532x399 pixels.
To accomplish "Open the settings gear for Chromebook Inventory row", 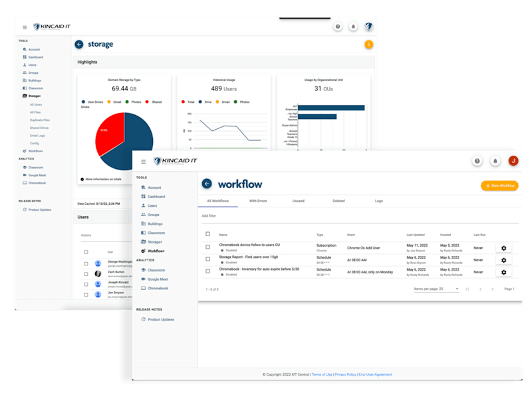I will click(x=504, y=272).
